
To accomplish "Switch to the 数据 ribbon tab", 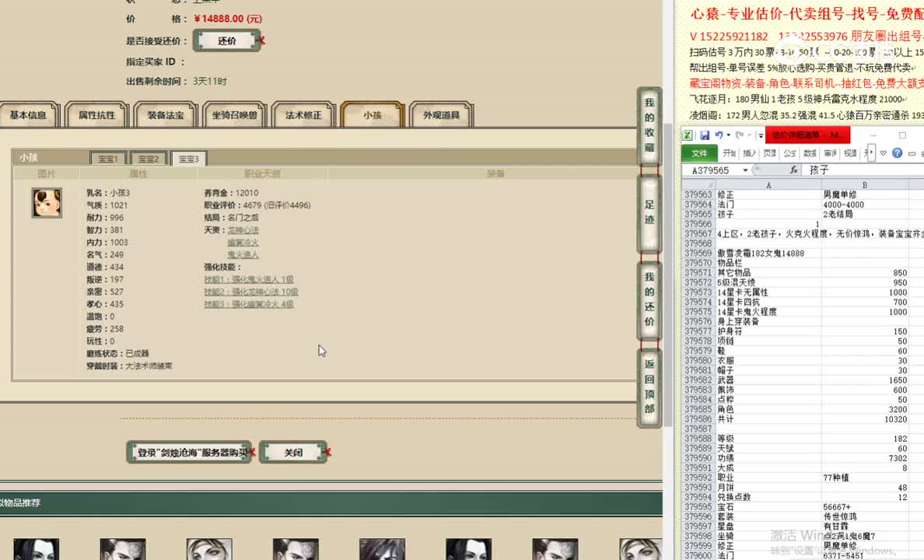I will (x=810, y=153).
